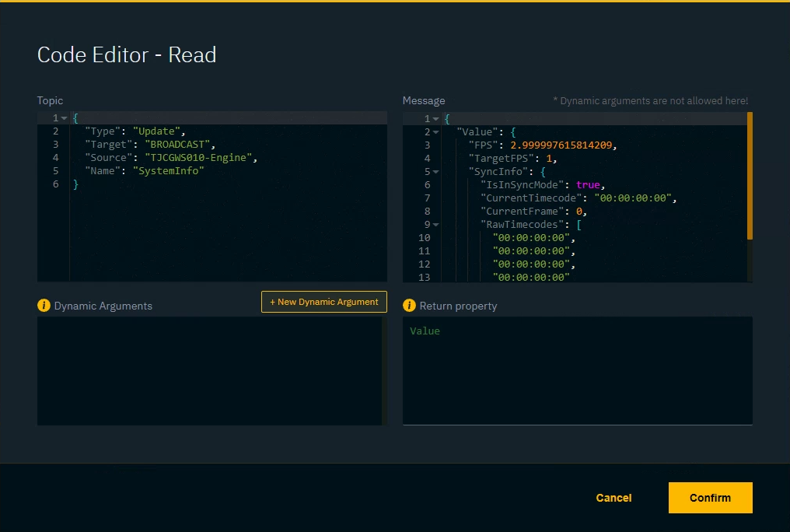Image resolution: width=790 pixels, height=532 pixels.
Task: Select line number 3 in the Topic editor
Action: [55, 144]
